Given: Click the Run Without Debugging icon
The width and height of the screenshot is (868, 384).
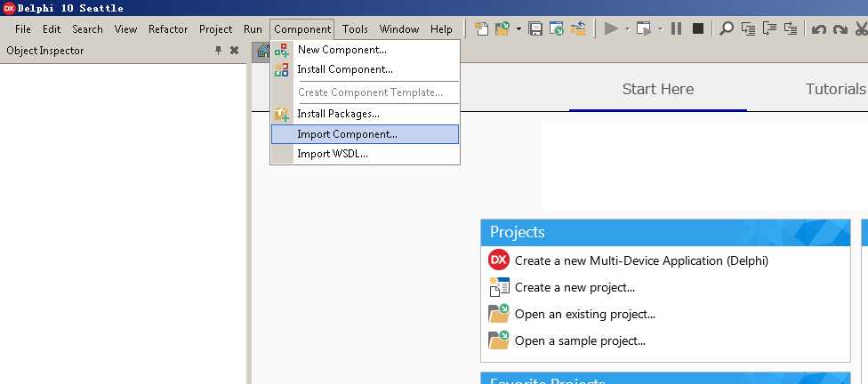Looking at the screenshot, I should tap(644, 28).
